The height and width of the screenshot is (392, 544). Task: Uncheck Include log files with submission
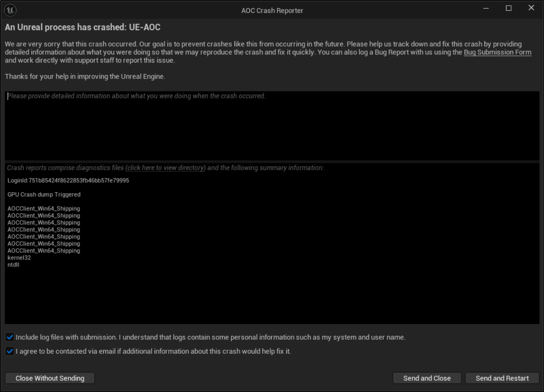point(10,337)
